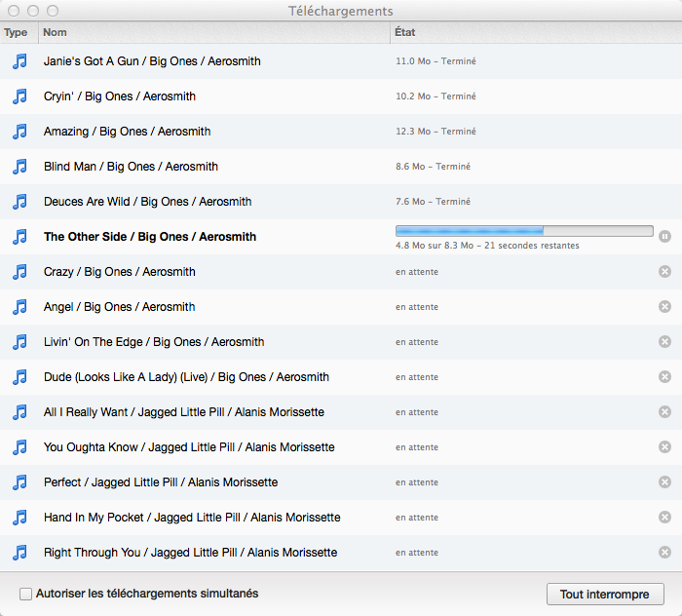Select Perfect / Jagged Little Pill name
Viewport: 682px width, 616px height.
pyautogui.click(x=161, y=482)
